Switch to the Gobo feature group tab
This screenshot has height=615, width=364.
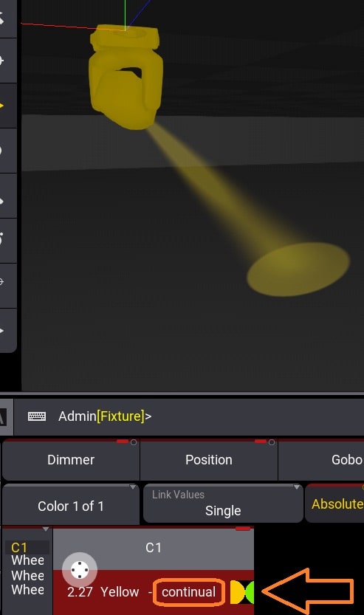[x=321, y=459]
